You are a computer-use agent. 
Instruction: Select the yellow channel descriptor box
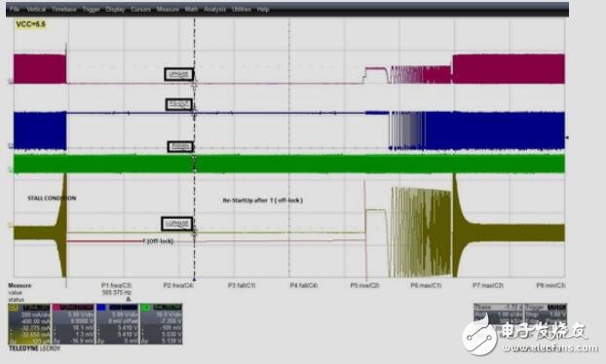pyautogui.click(x=29, y=324)
